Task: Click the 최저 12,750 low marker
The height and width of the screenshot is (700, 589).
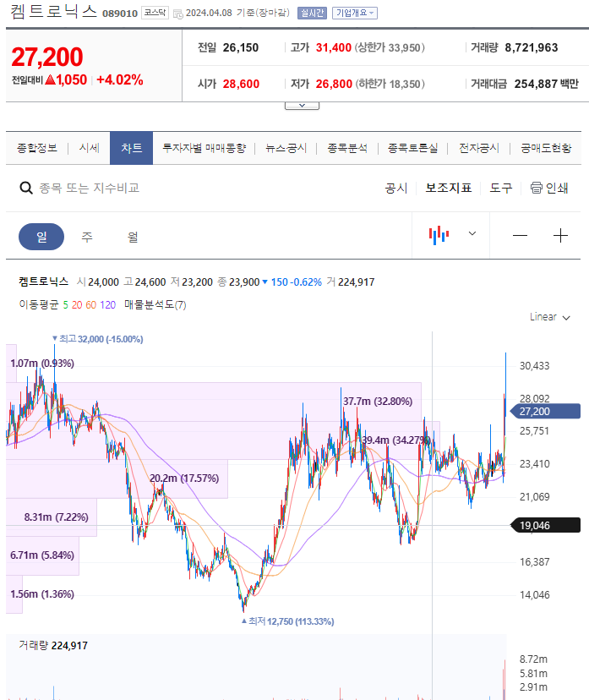Action: (x=288, y=621)
